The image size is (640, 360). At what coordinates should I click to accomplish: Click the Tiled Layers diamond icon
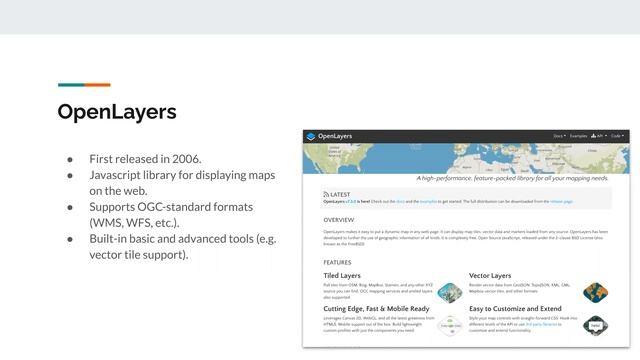(x=450, y=293)
